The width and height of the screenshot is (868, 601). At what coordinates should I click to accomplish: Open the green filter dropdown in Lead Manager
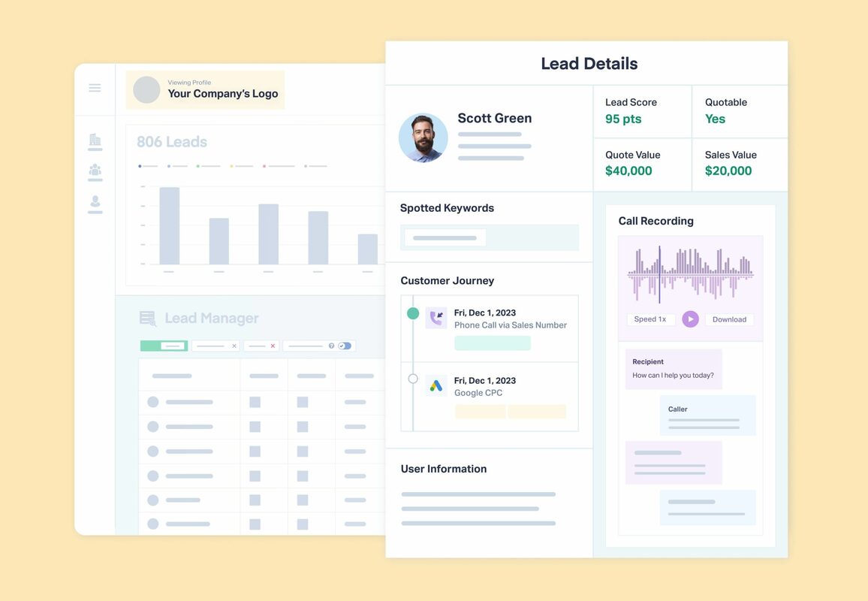[x=164, y=346]
